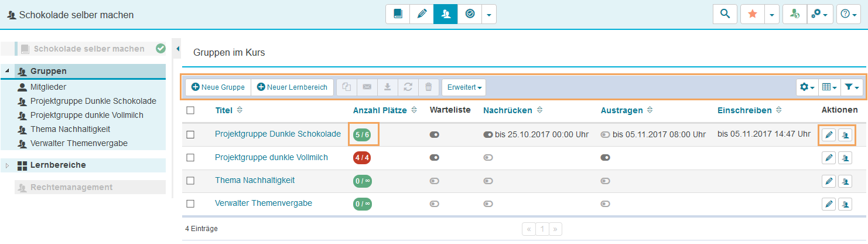Edit Thema Nachhaltigkeit with pencil icon
Image resolution: width=868 pixels, height=244 pixels.
point(829,181)
